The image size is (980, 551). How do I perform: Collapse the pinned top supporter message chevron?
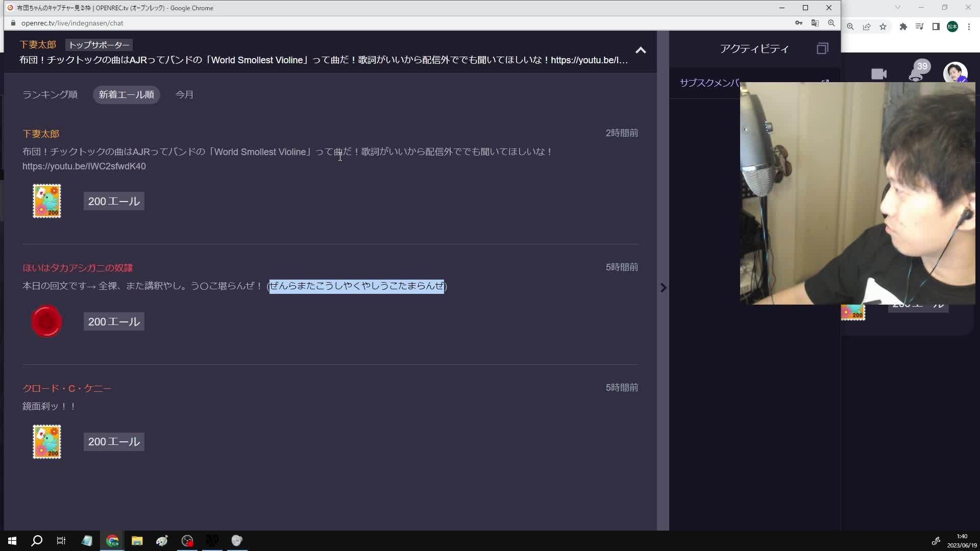(641, 50)
